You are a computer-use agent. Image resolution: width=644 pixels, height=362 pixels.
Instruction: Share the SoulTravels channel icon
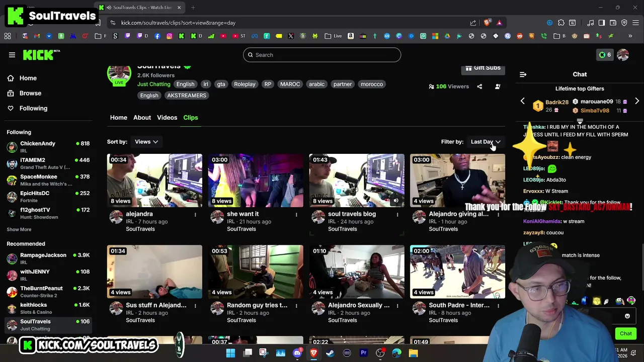(x=479, y=86)
